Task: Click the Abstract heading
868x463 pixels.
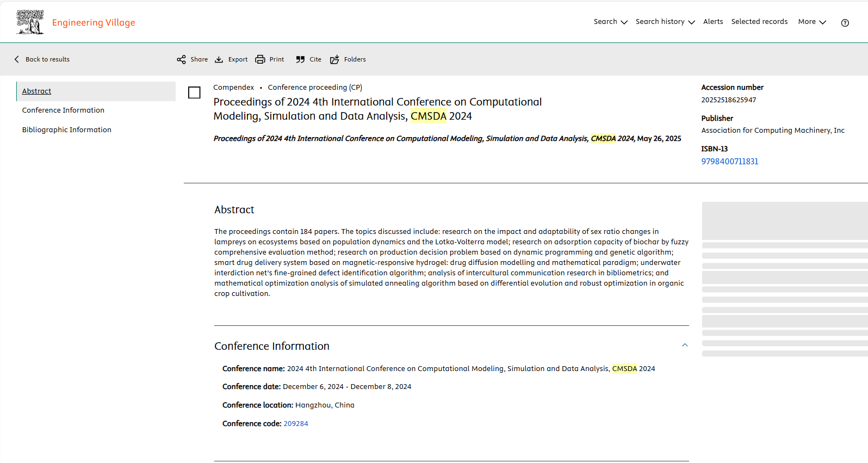Action: (x=234, y=210)
